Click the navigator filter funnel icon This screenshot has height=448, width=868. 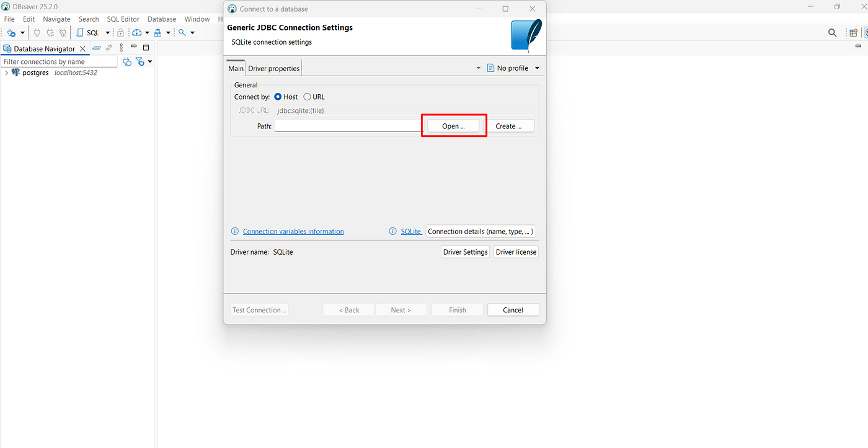(x=140, y=61)
